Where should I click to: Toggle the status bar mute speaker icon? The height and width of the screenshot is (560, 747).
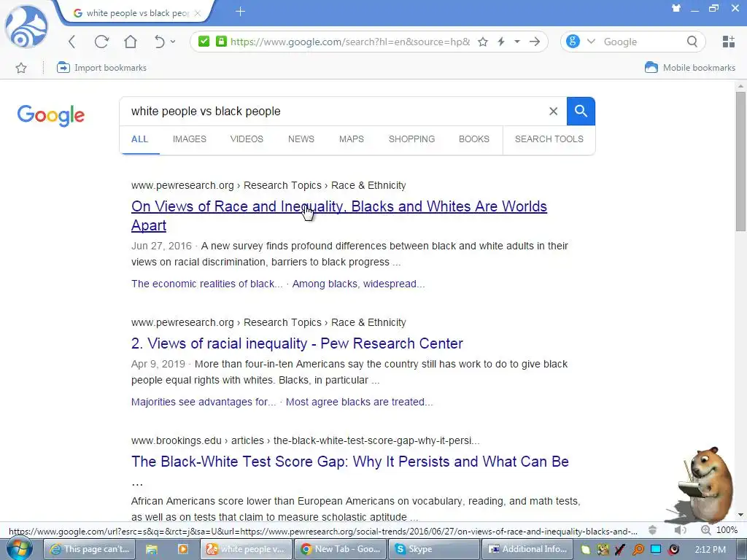[681, 530]
